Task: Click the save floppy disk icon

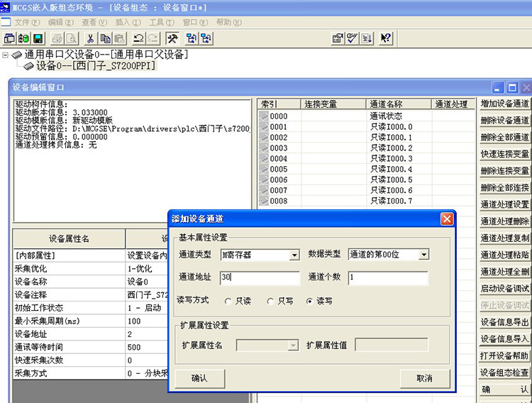Action: click(38, 38)
